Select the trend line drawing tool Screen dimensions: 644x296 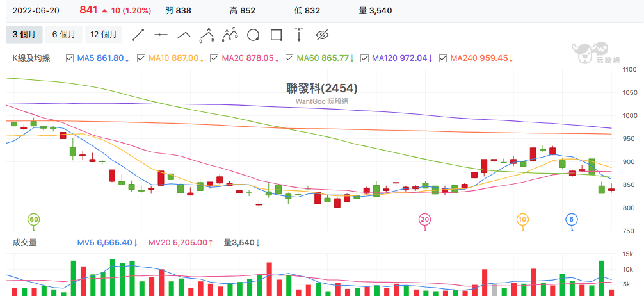[x=138, y=35]
